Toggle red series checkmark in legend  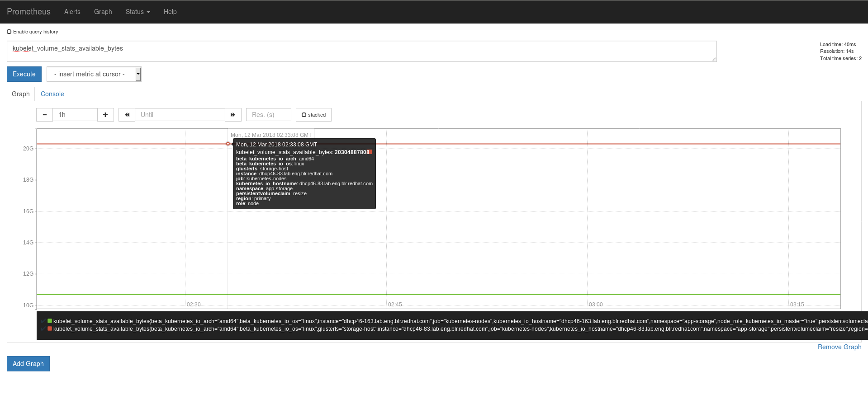[x=43, y=329]
